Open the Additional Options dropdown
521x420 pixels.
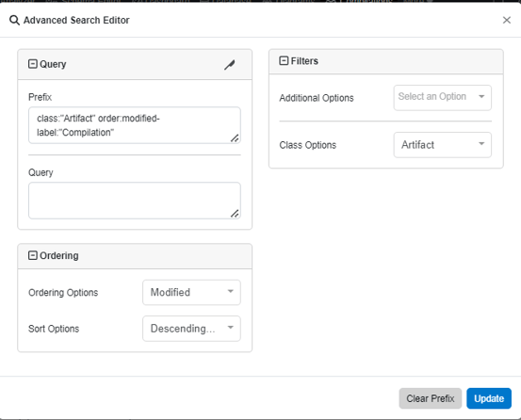[x=442, y=98]
